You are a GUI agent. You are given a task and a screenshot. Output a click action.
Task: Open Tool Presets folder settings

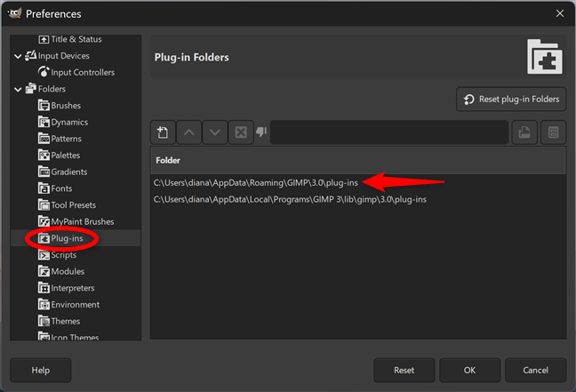point(68,204)
